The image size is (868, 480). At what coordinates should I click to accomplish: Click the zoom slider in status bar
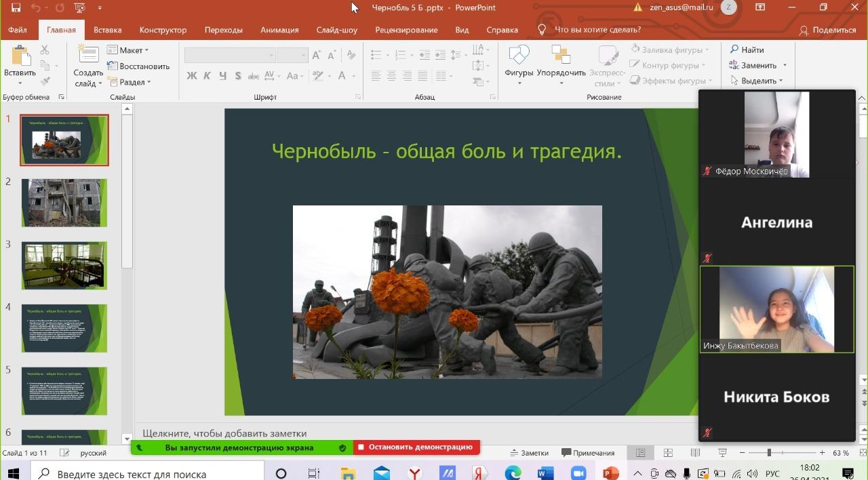(782, 453)
